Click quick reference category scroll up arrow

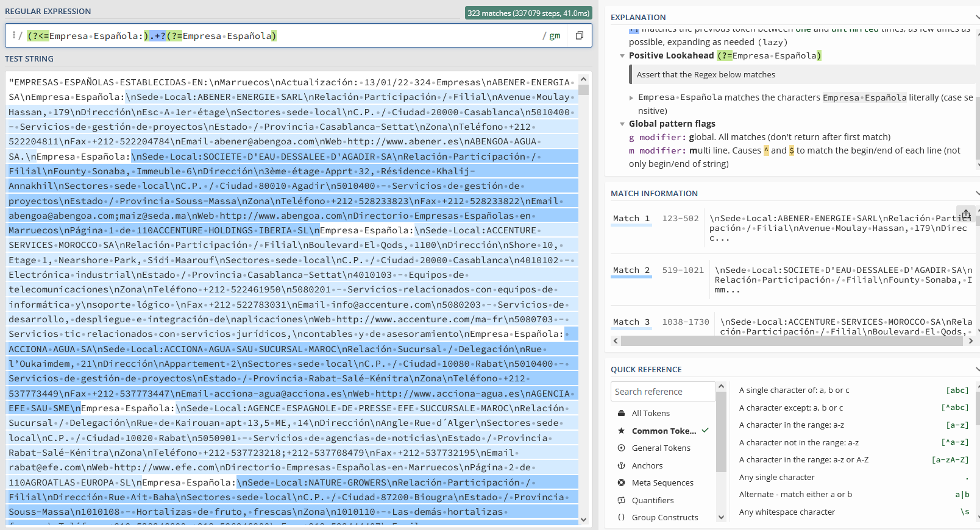click(x=721, y=387)
